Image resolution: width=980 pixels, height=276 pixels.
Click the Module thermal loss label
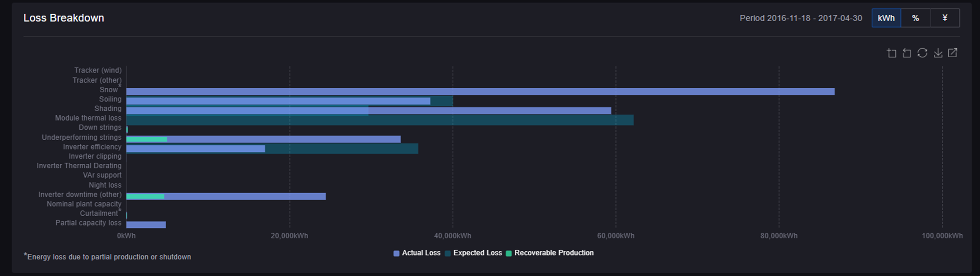tap(88, 118)
